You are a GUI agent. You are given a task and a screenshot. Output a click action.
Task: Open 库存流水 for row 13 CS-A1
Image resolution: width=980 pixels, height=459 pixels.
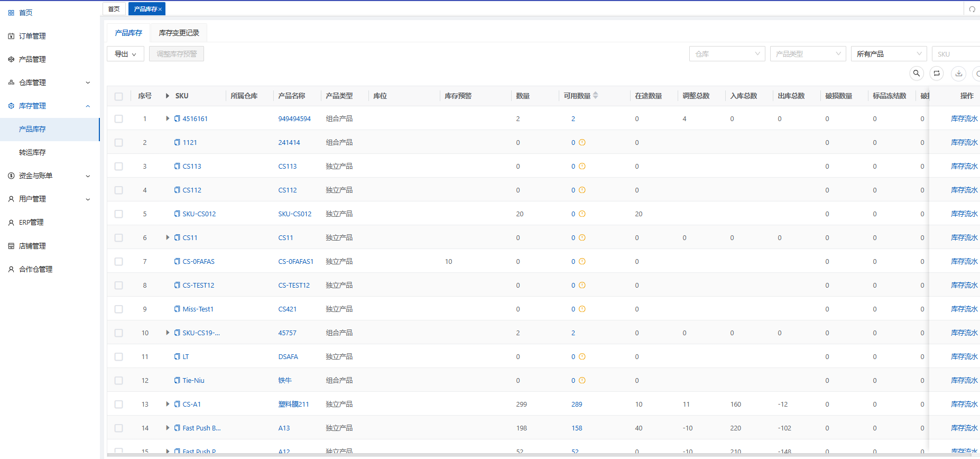click(964, 404)
